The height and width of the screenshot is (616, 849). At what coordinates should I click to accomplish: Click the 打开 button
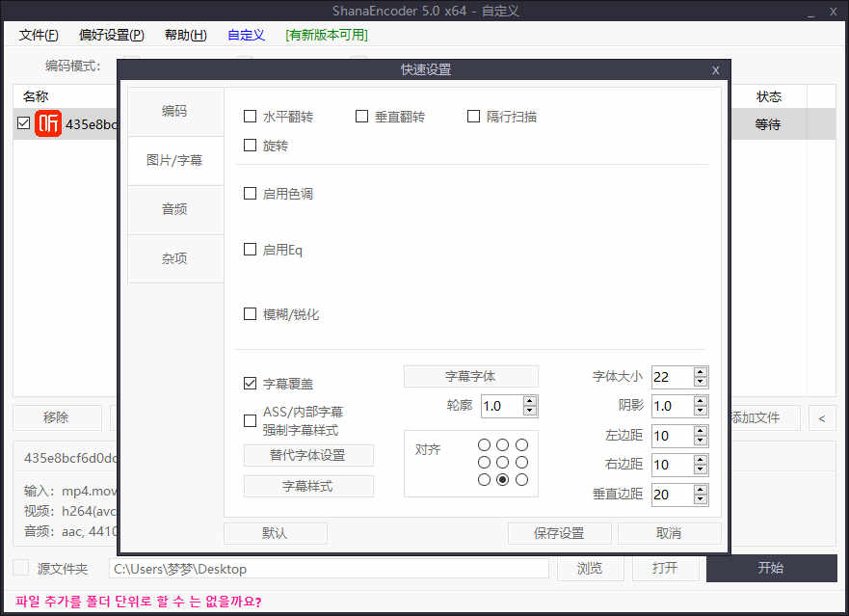pos(666,568)
